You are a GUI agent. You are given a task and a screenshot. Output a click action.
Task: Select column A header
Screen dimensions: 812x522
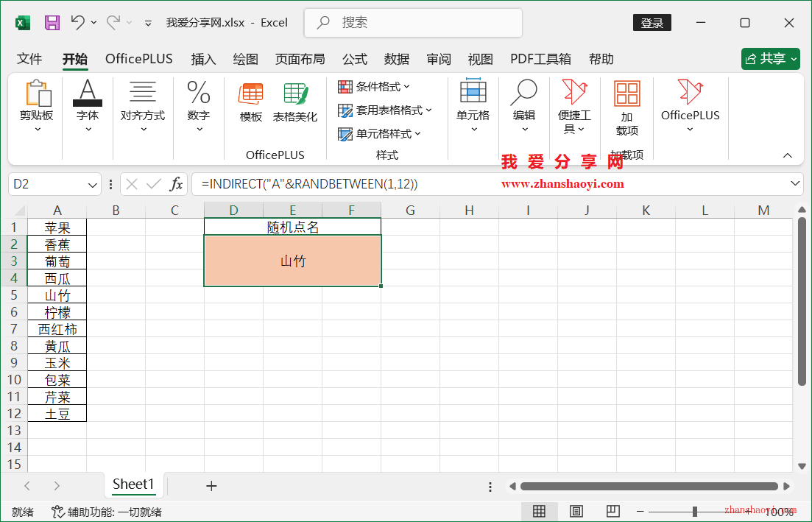pos(57,211)
